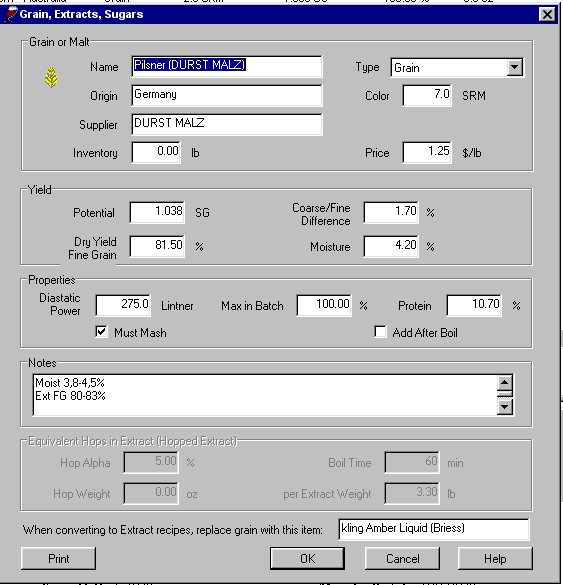Open Help for this dialog
This screenshot has width=563, height=585.
(x=495, y=559)
